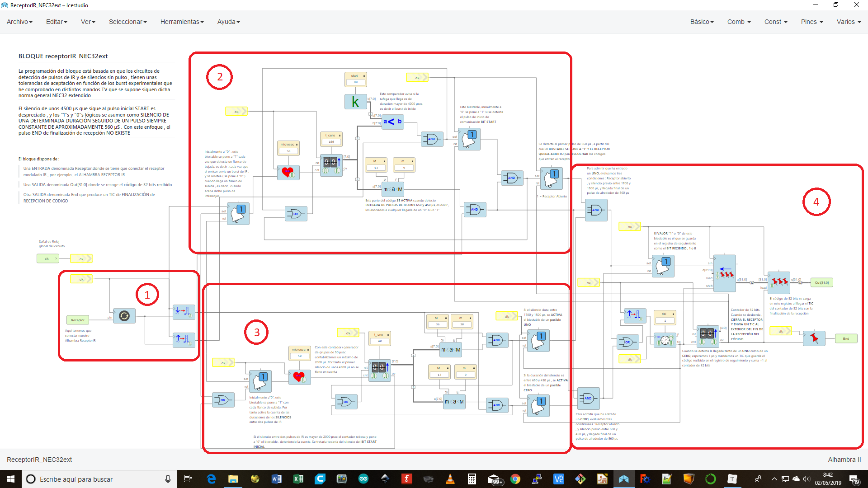This screenshot has width=868, height=488.
Task: Open the Ayuda menu
Action: (228, 22)
